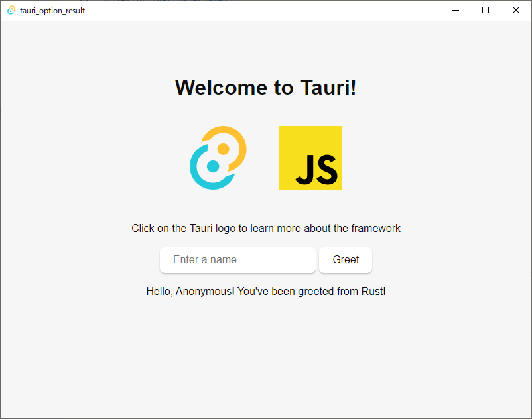
Task: Click the Tauri logo image
Action: click(218, 158)
